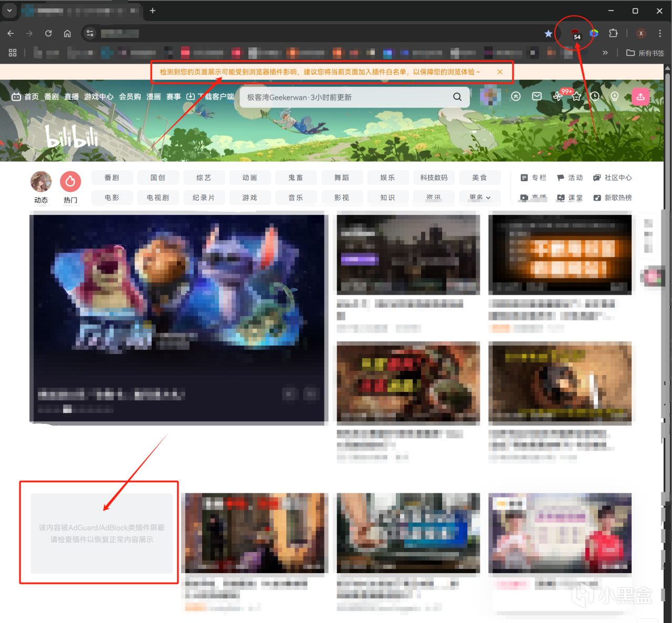Open the tab search dropdown arrow
672x623 pixels.
[x=9, y=11]
